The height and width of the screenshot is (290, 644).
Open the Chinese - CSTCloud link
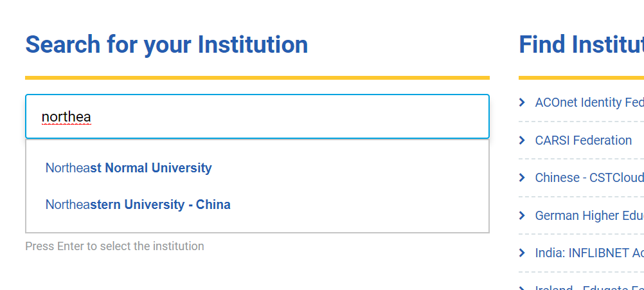pyautogui.click(x=588, y=177)
